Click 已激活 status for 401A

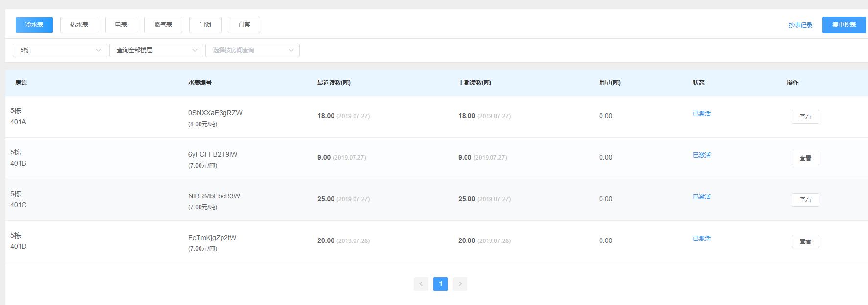702,114
